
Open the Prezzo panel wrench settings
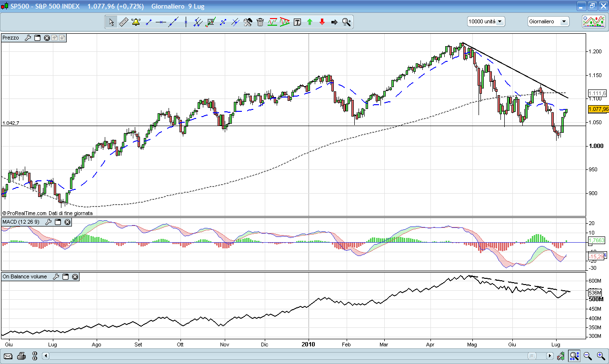point(28,38)
